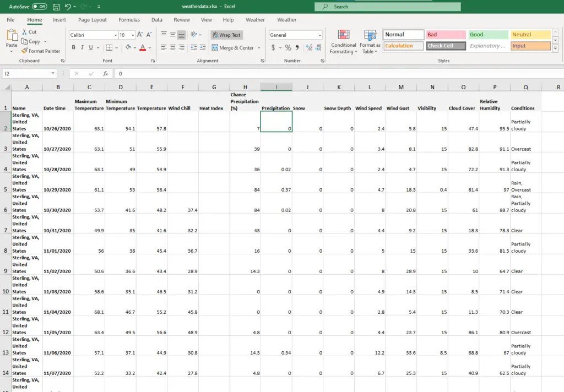Click the Insert Function fx icon
The image size is (564, 392).
105,73
